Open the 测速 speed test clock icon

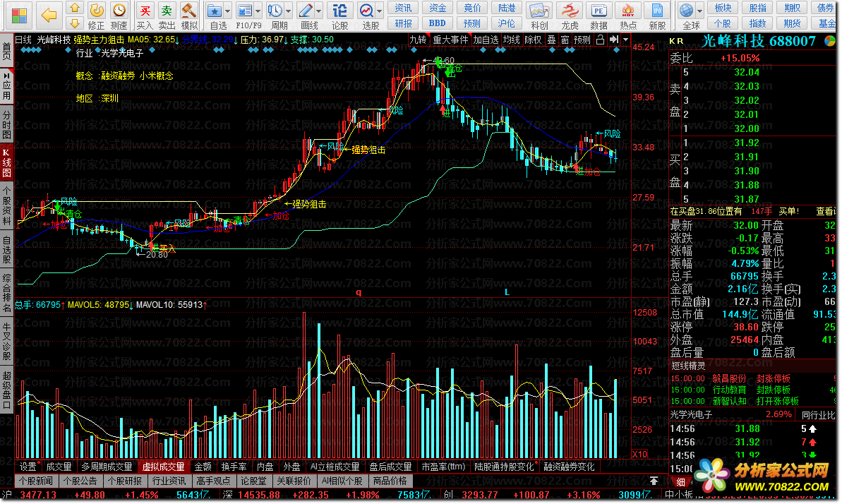(119, 10)
